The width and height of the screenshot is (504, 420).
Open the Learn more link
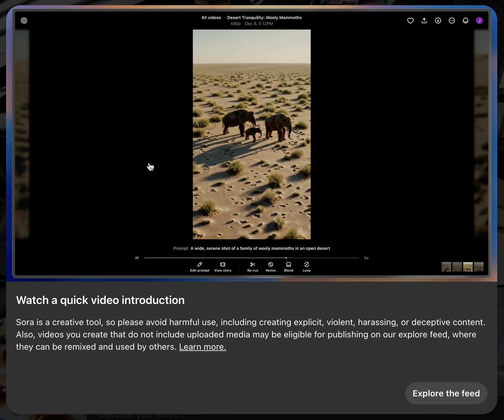203,347
